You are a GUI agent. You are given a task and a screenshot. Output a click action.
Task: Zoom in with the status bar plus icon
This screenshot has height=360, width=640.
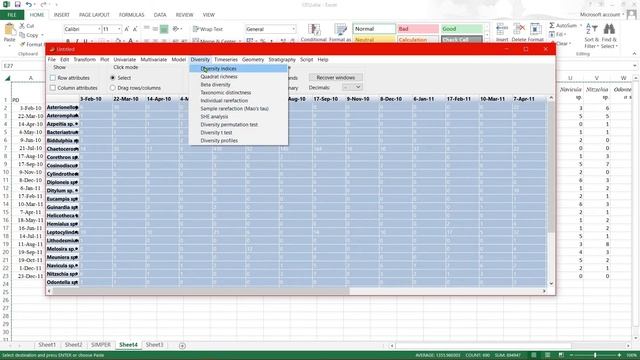tap(619, 355)
